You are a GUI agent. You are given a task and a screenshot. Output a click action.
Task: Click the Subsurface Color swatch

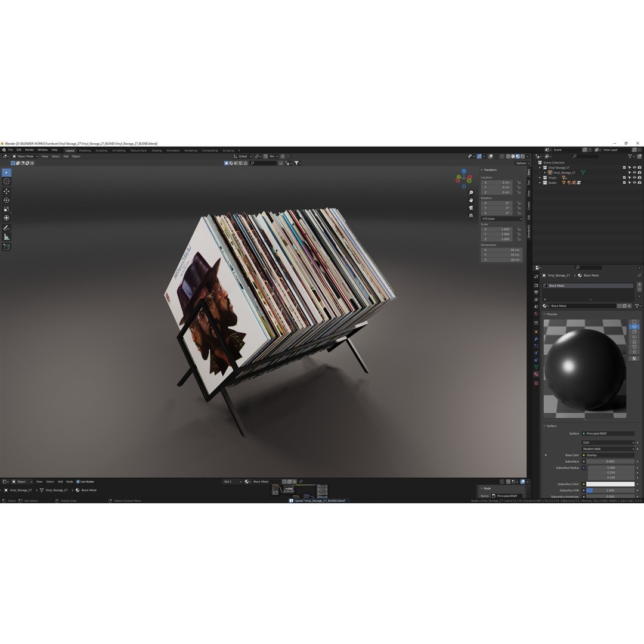(611, 484)
